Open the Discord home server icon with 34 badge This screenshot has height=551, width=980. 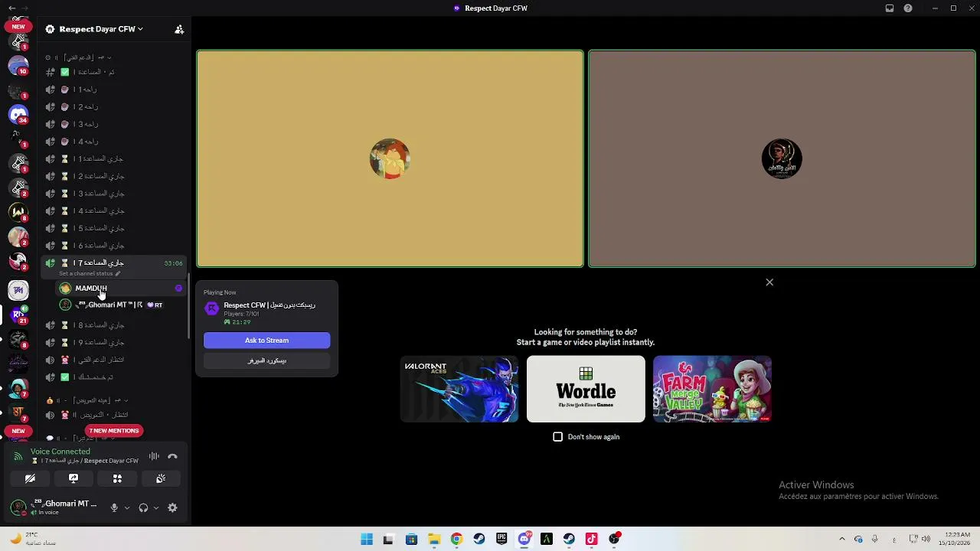pos(18,115)
